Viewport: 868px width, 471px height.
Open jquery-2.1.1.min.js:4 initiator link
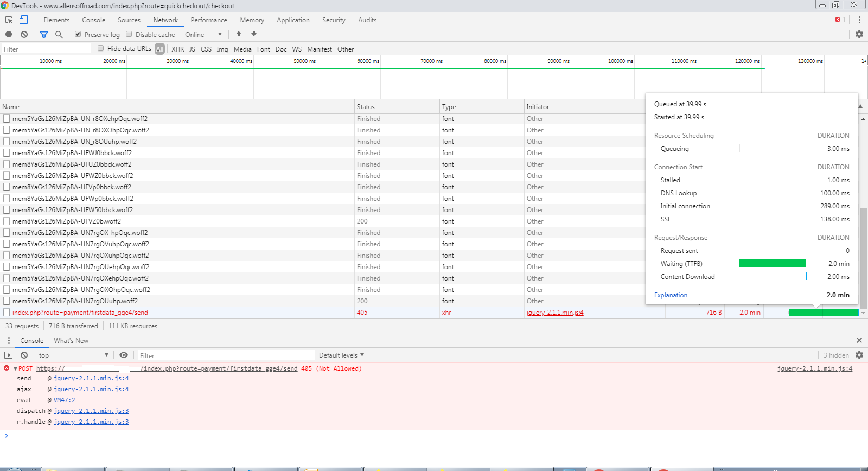[555, 313]
